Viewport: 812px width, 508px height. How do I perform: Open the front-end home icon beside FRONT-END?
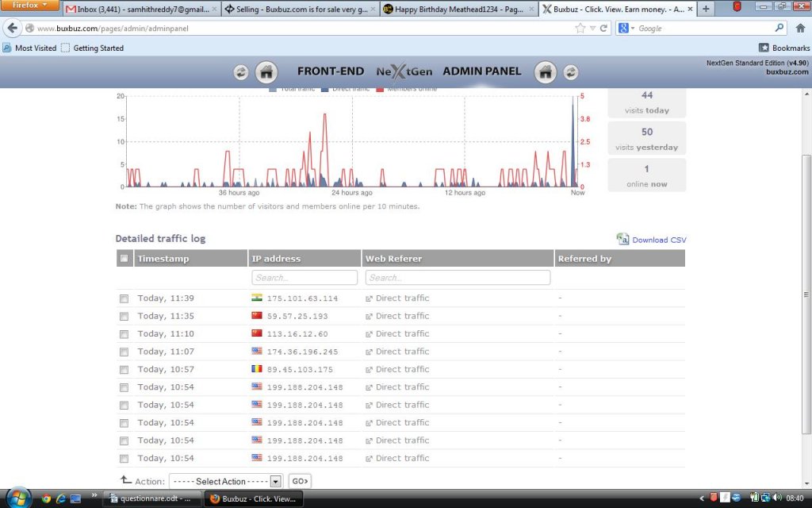coord(266,72)
